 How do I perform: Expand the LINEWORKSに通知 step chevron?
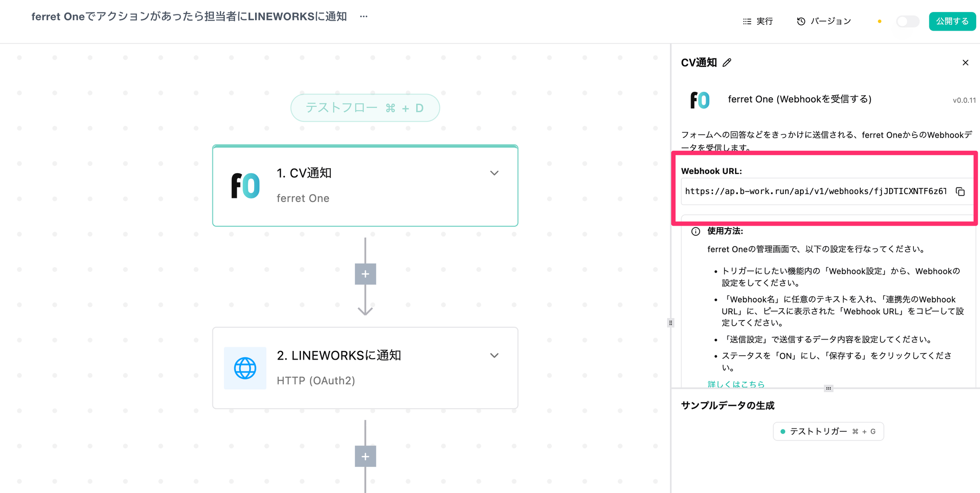(x=494, y=356)
